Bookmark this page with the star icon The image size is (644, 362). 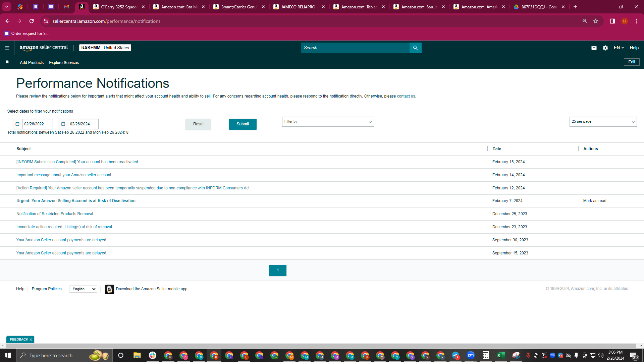[596, 21]
